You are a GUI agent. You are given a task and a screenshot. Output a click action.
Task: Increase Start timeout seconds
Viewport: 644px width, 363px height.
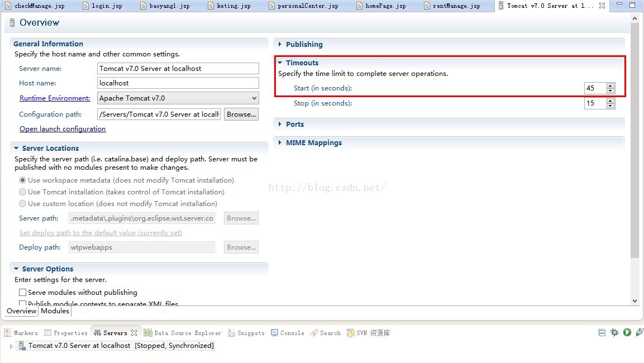610,85
